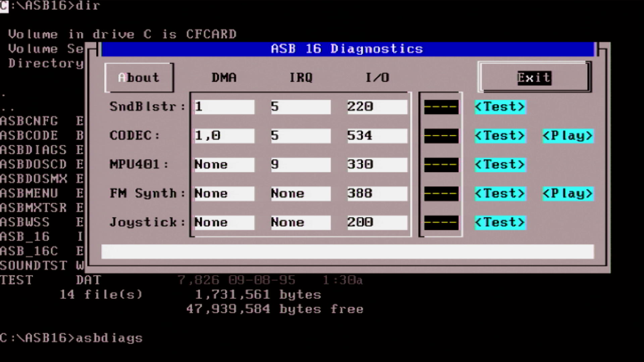
Task: Select the SndBlstr IRQ field
Action: (301, 107)
